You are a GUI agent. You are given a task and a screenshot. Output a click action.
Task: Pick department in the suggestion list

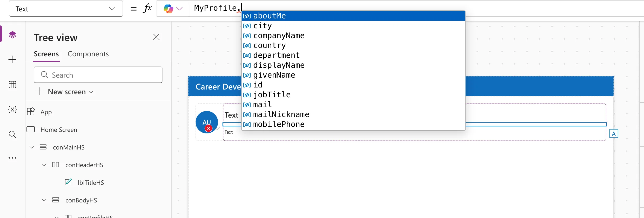coord(353,55)
